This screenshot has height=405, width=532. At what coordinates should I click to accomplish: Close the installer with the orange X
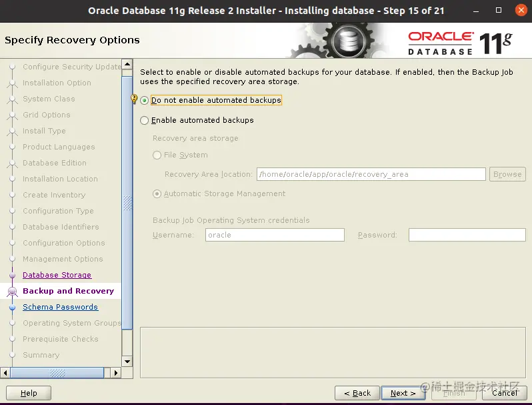pyautogui.click(x=521, y=10)
